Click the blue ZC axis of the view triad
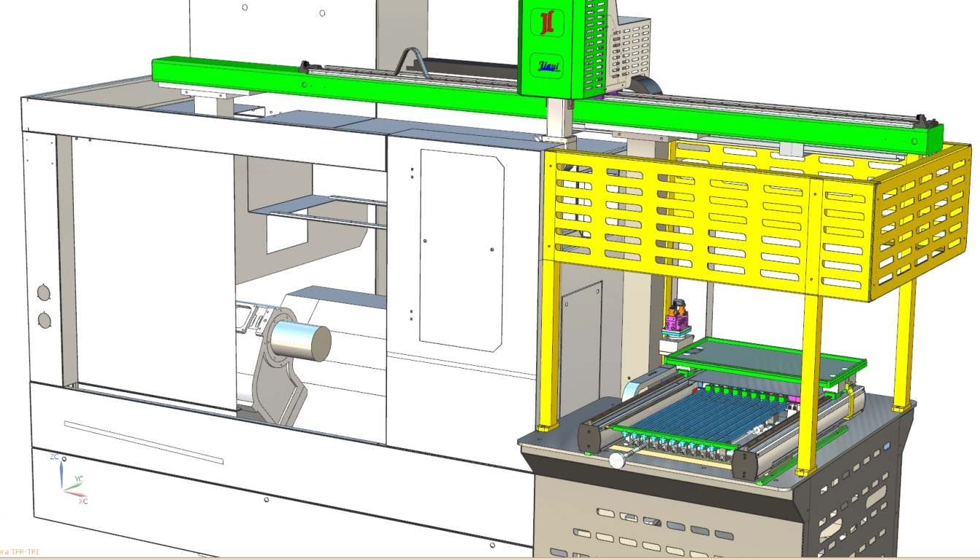This screenshot has width=980, height=560. (61, 473)
